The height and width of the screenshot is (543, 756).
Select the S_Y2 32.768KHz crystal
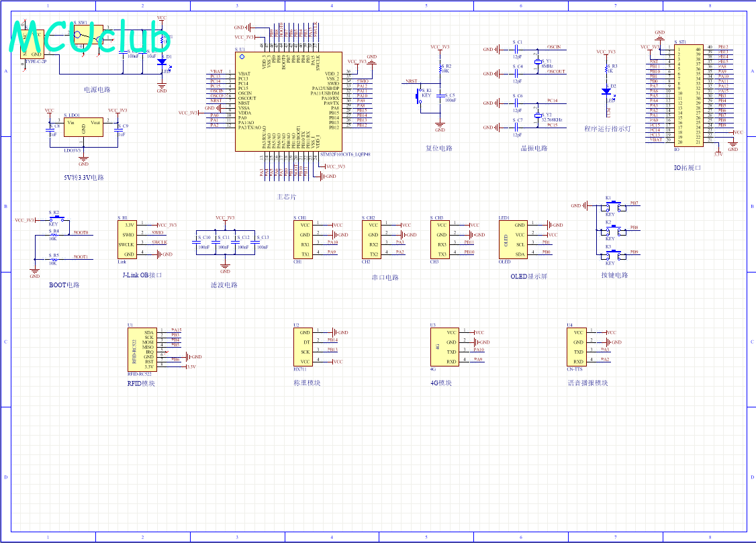coord(538,115)
